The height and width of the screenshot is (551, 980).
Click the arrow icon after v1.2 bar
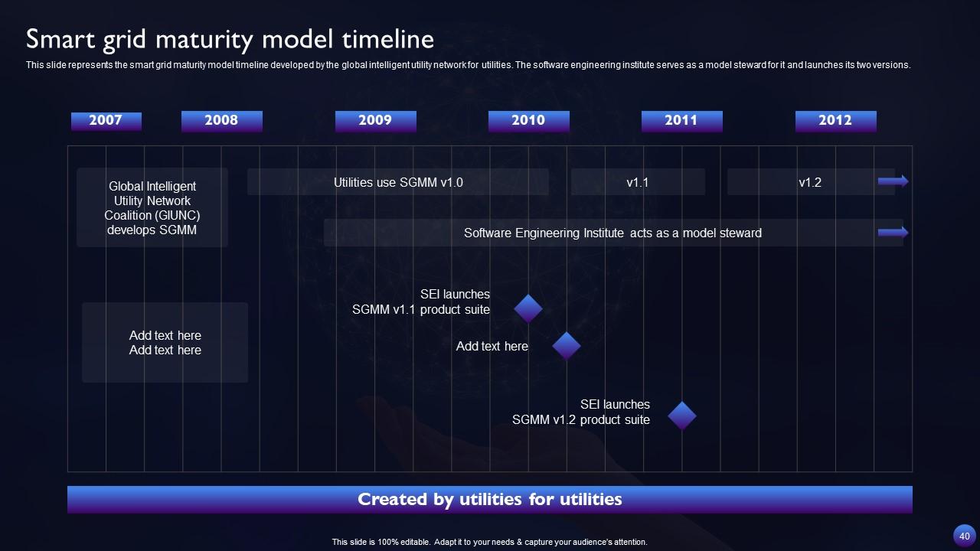tap(893, 181)
